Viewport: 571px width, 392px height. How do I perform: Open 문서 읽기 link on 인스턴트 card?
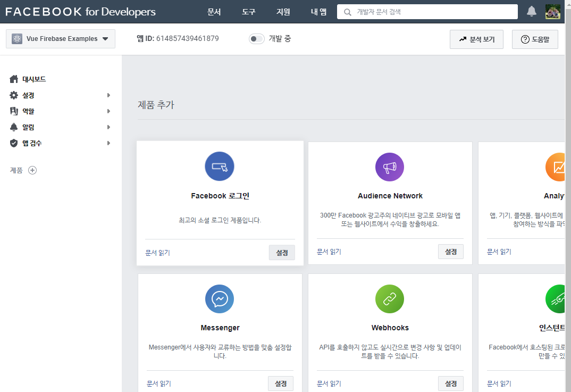[499, 383]
